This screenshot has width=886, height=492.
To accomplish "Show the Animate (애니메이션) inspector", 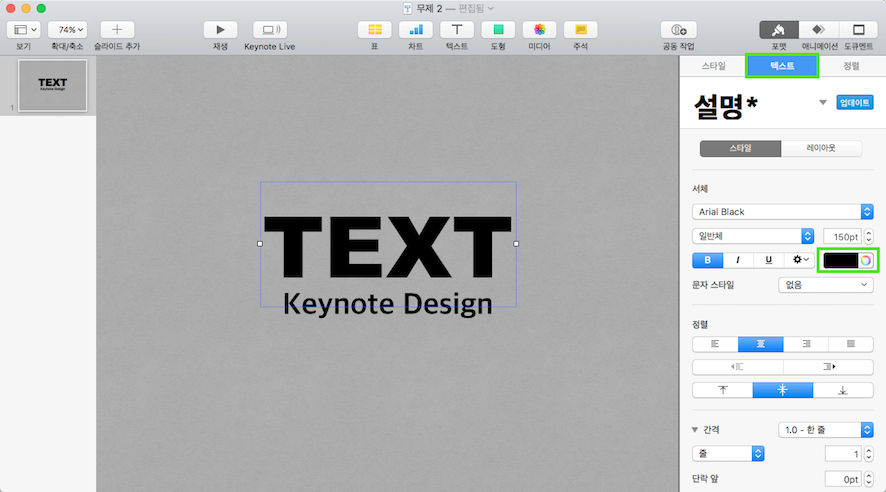I will pos(818,29).
